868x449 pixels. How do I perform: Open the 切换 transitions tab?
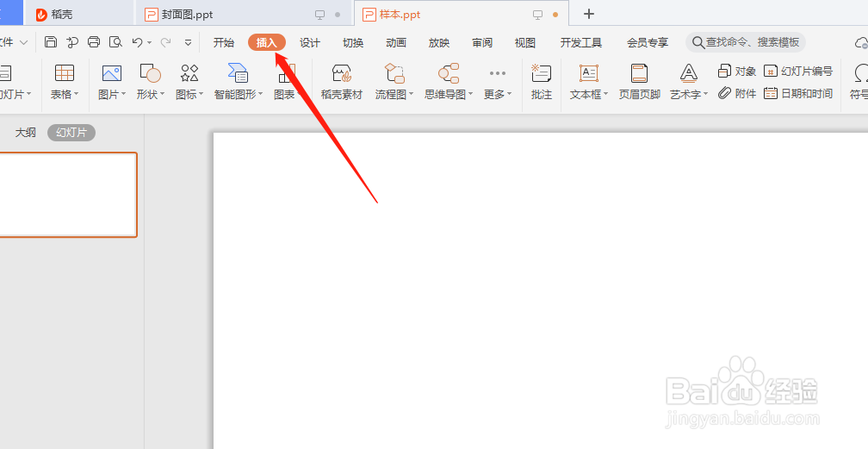click(353, 43)
